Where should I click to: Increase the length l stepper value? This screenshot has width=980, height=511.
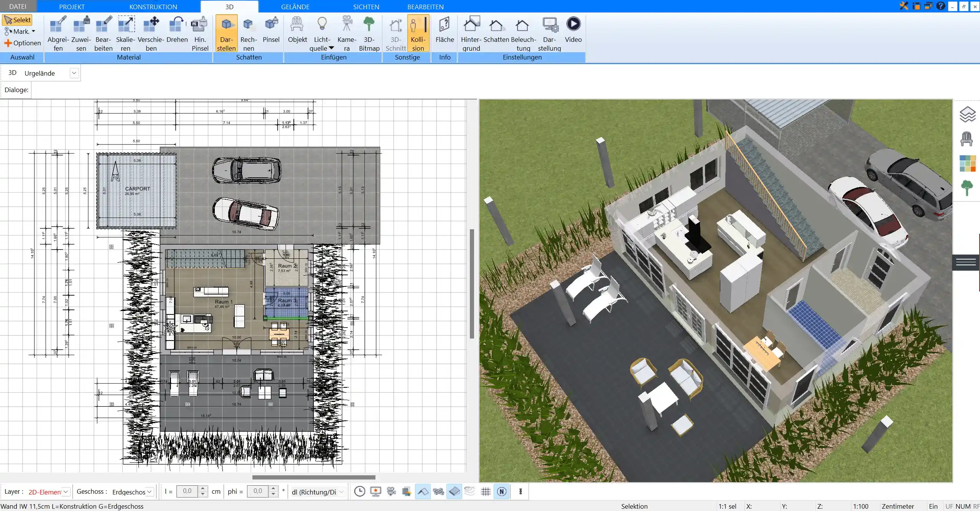click(203, 489)
